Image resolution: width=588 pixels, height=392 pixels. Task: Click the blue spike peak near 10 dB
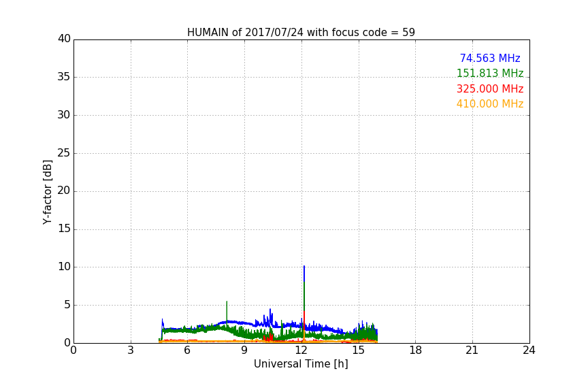(304, 266)
